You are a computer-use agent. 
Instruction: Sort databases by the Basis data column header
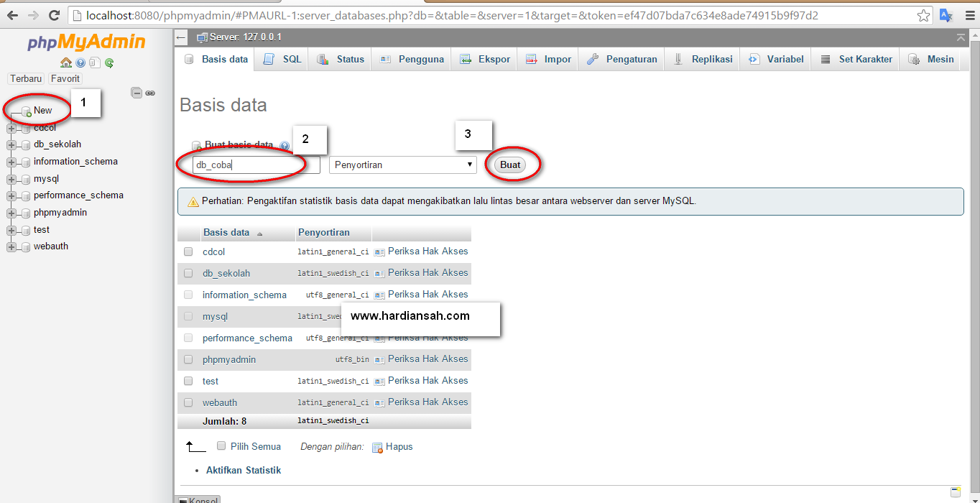click(227, 232)
